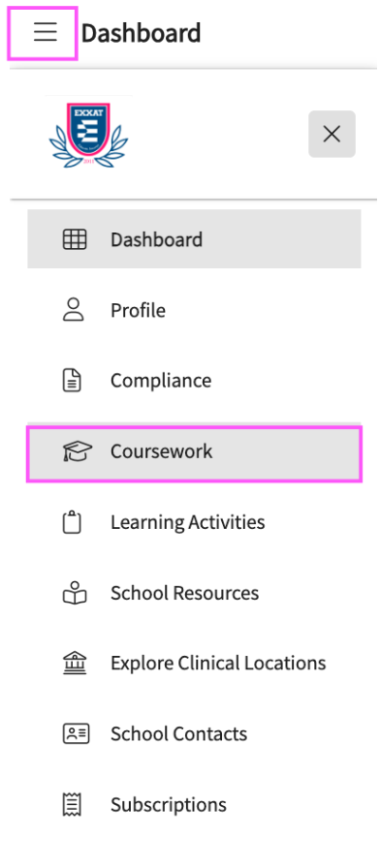Click the Explore Clinical Locations building icon
The image size is (380, 868).
tap(75, 664)
